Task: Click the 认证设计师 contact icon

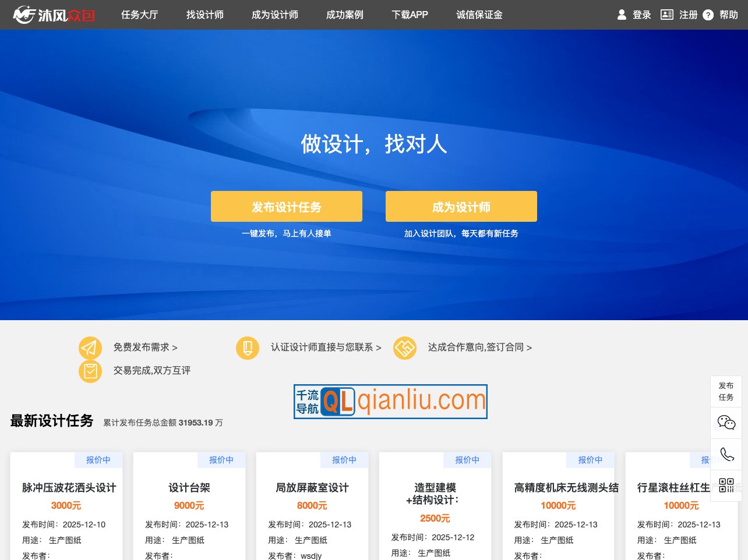Action: 247,348
